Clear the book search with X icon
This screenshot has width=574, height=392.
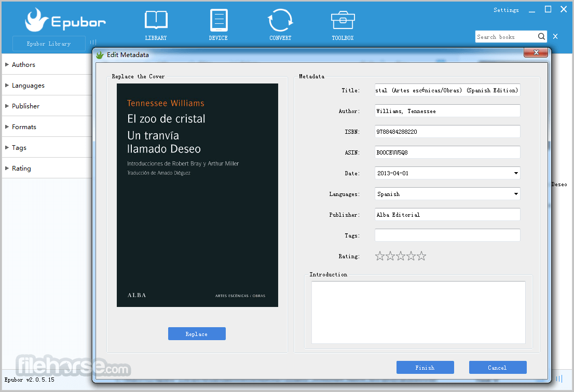click(x=555, y=37)
